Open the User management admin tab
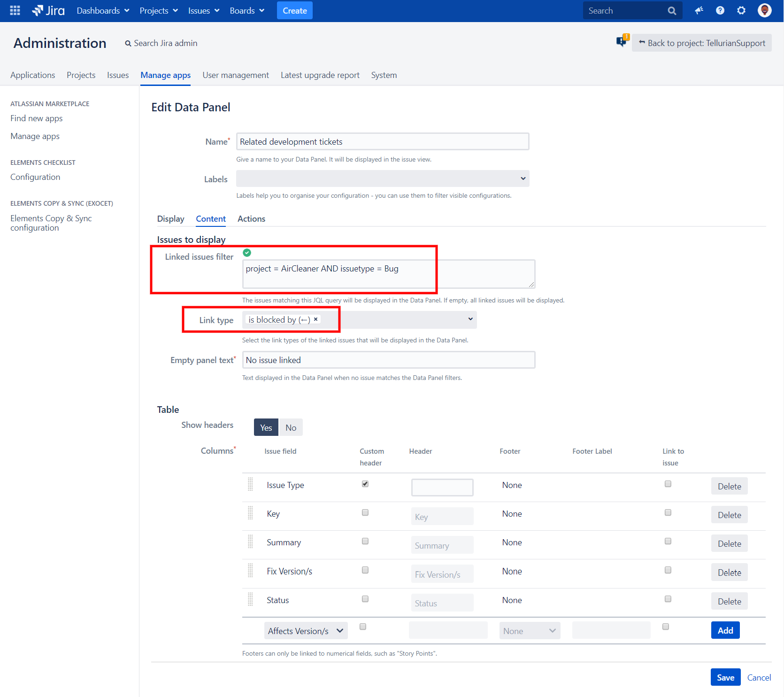This screenshot has width=784, height=697. [236, 75]
